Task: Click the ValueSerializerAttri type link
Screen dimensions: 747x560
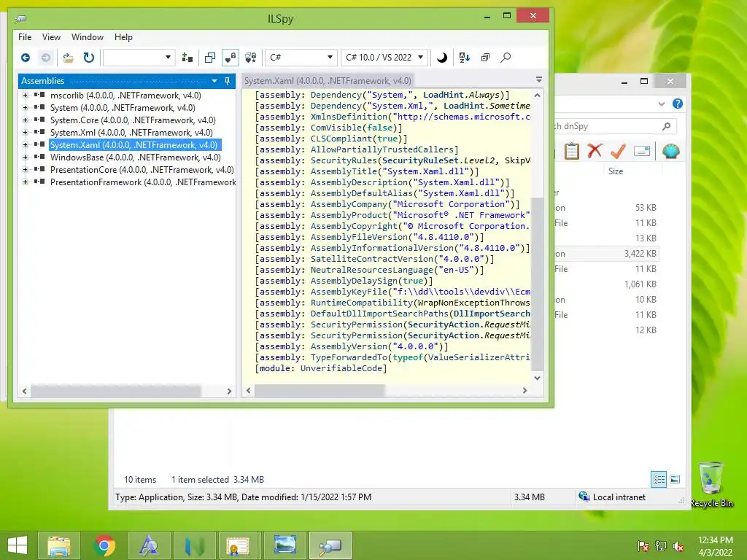Action: 479,357
